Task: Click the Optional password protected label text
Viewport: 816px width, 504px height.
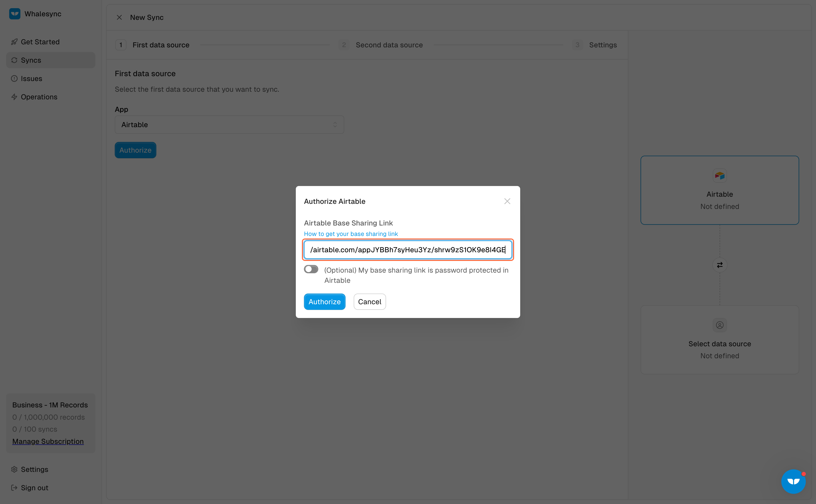Action: click(x=416, y=275)
